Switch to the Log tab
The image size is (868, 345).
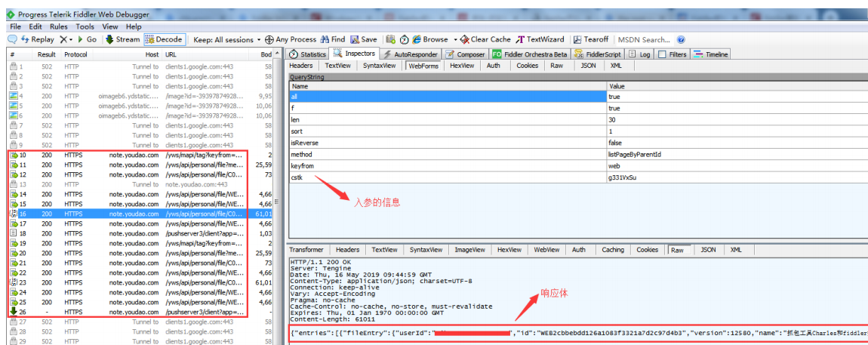coord(639,54)
